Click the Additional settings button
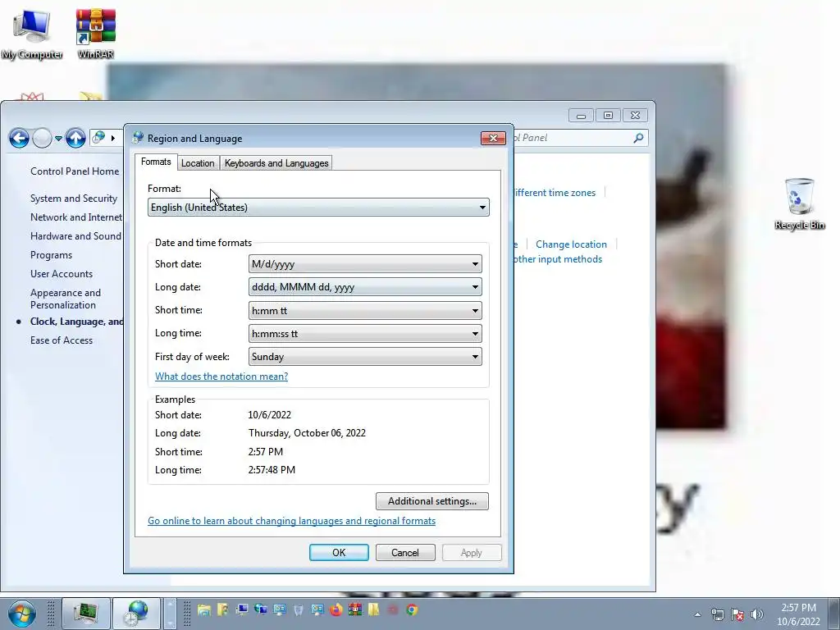The height and width of the screenshot is (630, 840). tap(431, 501)
